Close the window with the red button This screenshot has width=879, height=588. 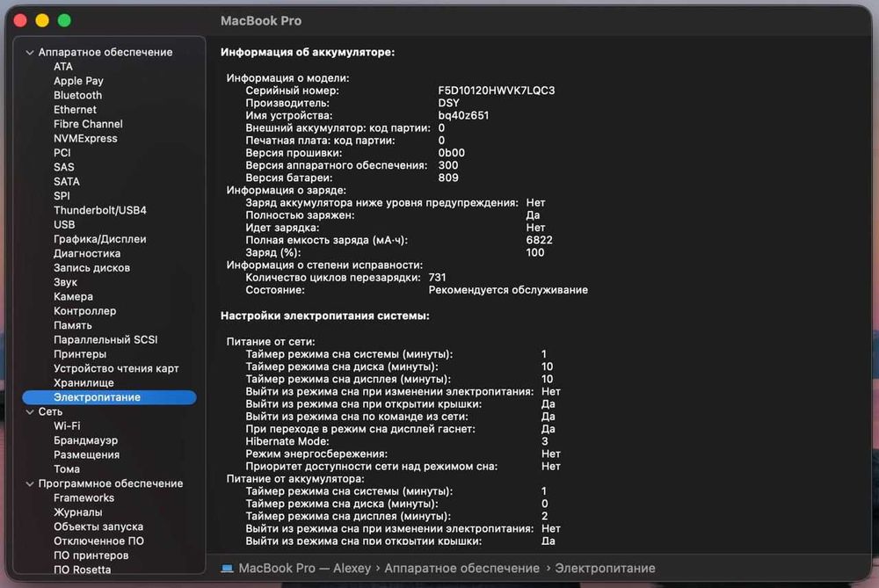[x=20, y=21]
